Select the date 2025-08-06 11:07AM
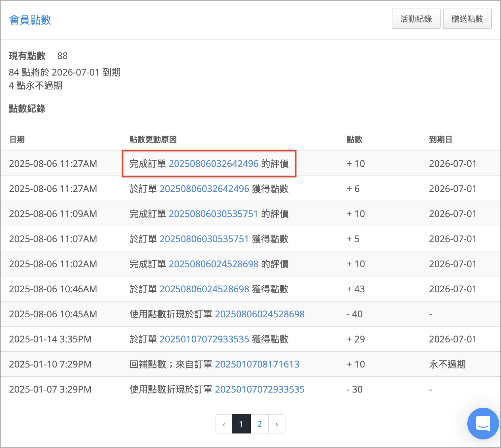 pyautogui.click(x=53, y=239)
